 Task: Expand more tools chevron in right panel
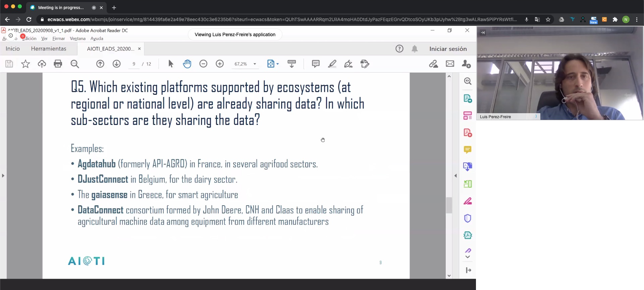pos(468,257)
